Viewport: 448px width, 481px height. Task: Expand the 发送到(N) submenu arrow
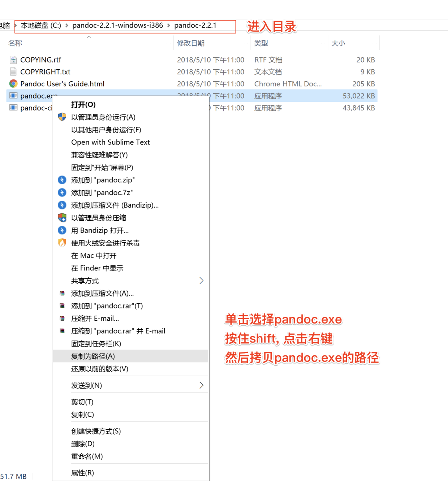pos(201,385)
